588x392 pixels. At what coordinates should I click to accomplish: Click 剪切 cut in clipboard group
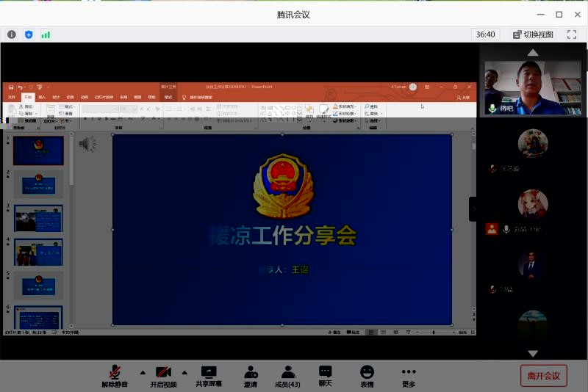coord(26,106)
